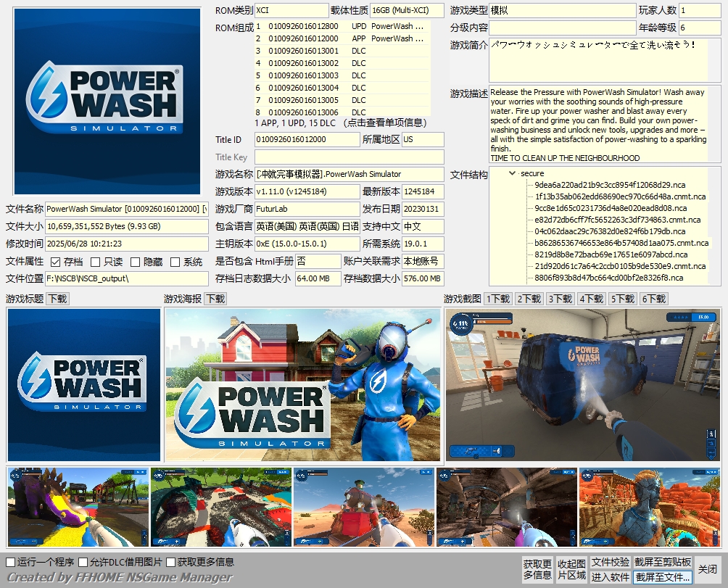Select ROM row 0100926016012000 APP
The height and width of the screenshot is (588, 728).
pos(343,38)
